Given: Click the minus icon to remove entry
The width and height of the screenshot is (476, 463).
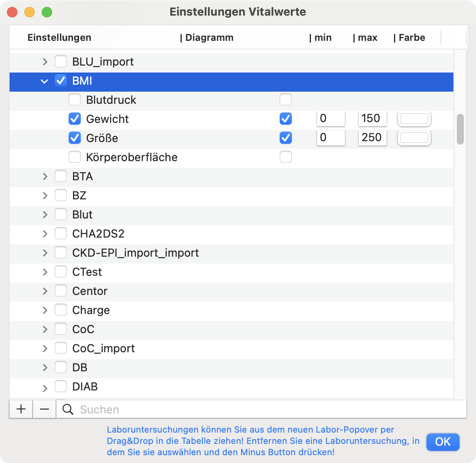Looking at the screenshot, I should pos(44,409).
